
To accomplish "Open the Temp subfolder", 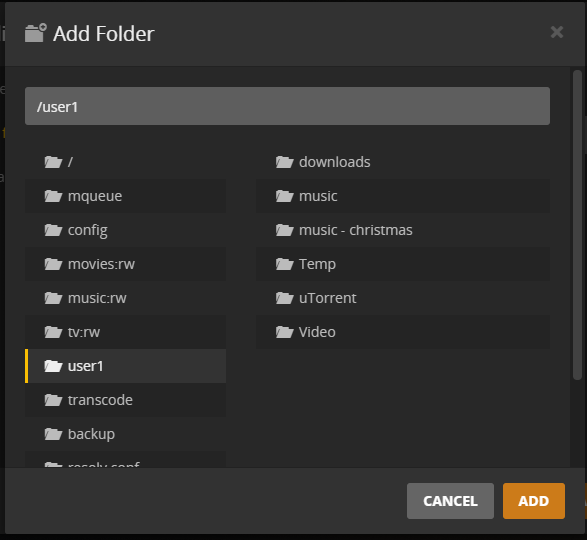I will [317, 264].
